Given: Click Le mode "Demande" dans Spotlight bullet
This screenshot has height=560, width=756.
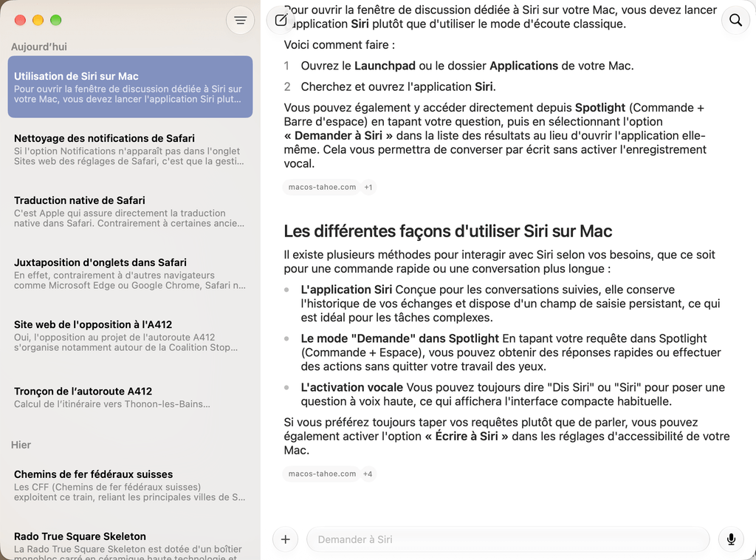Looking at the screenshot, I should point(399,338).
